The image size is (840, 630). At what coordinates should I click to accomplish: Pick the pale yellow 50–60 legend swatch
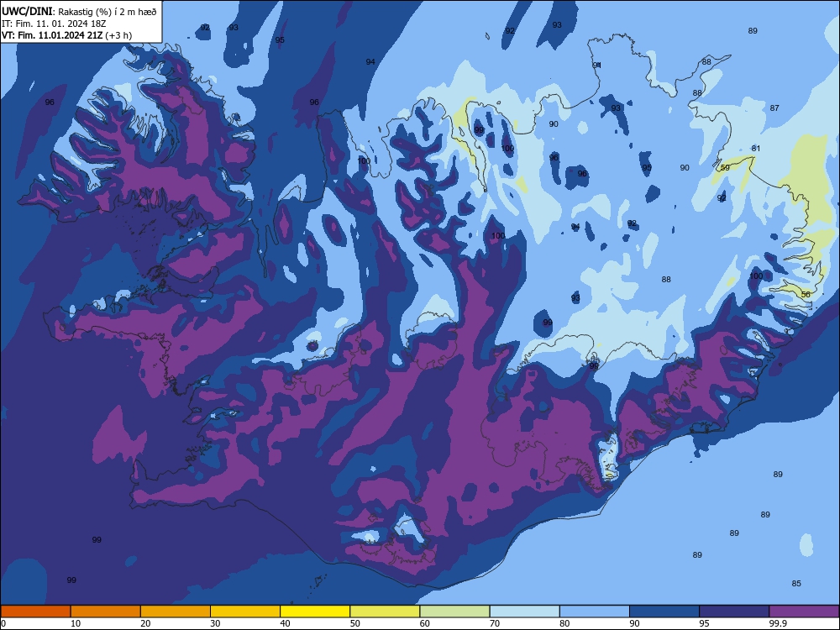386,612
